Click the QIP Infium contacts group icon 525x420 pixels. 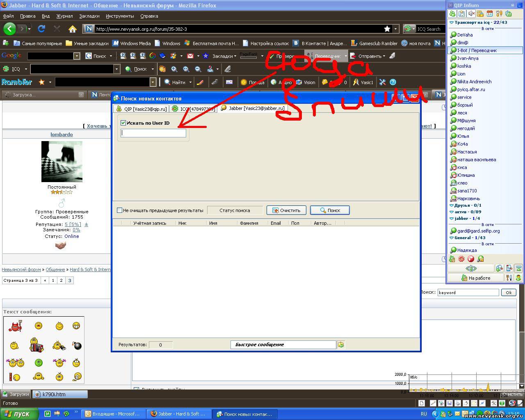(x=452, y=14)
